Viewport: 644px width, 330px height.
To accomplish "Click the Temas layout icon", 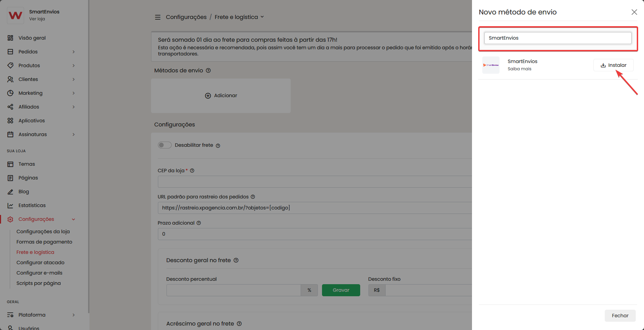I will point(10,164).
